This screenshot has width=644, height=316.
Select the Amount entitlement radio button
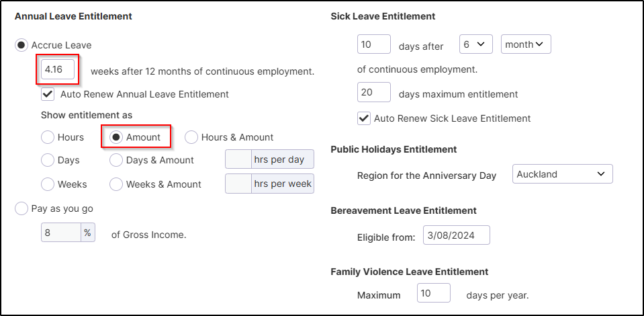point(116,137)
